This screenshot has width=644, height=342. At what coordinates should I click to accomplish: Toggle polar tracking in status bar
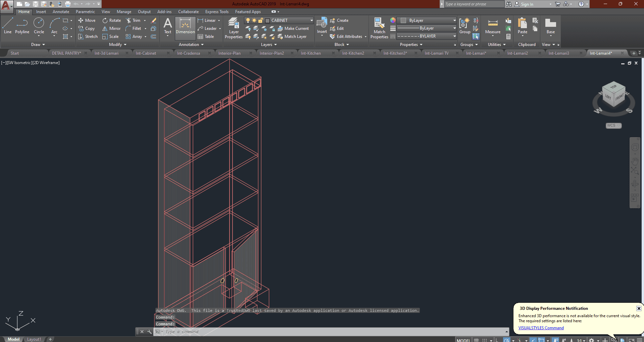click(x=507, y=340)
